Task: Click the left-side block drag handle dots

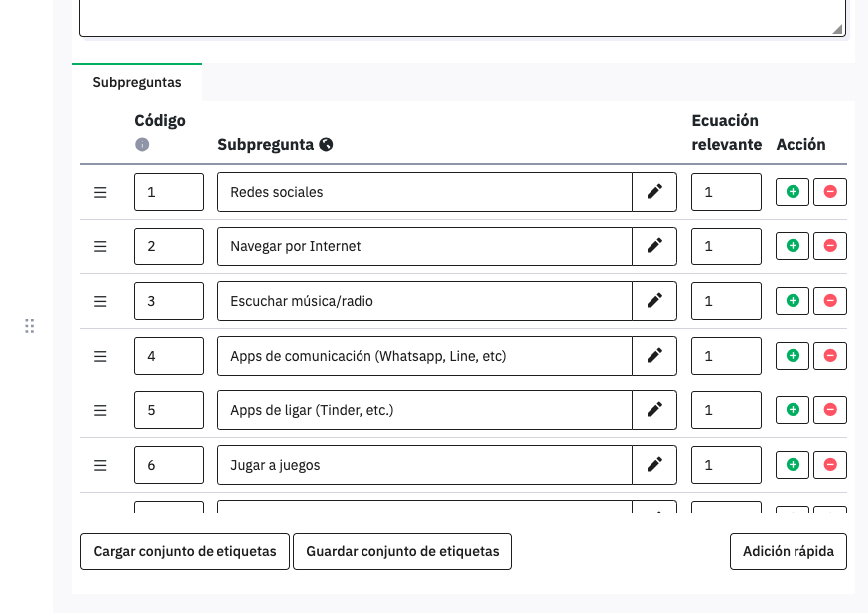Action: pos(29,326)
